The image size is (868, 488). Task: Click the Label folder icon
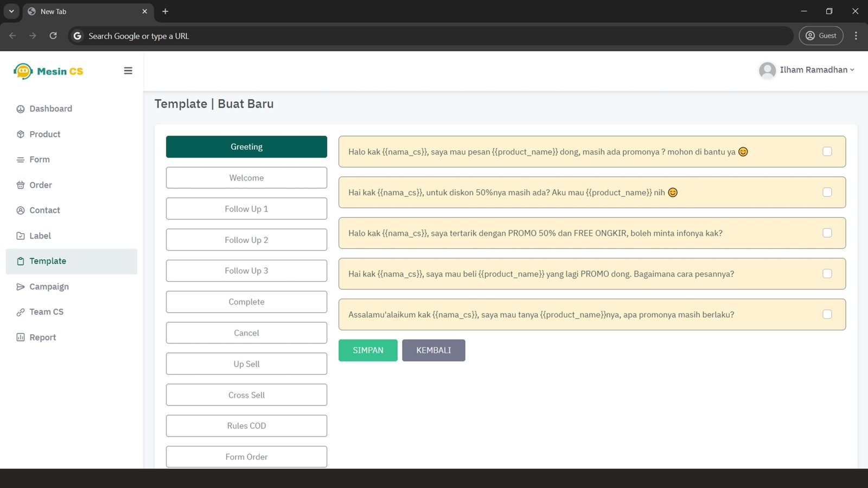(x=21, y=236)
